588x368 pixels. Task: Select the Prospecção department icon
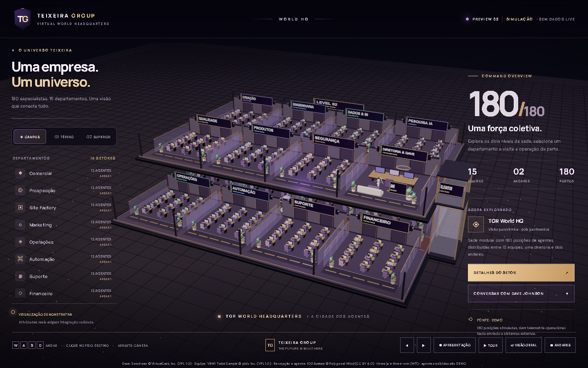pyautogui.click(x=20, y=190)
